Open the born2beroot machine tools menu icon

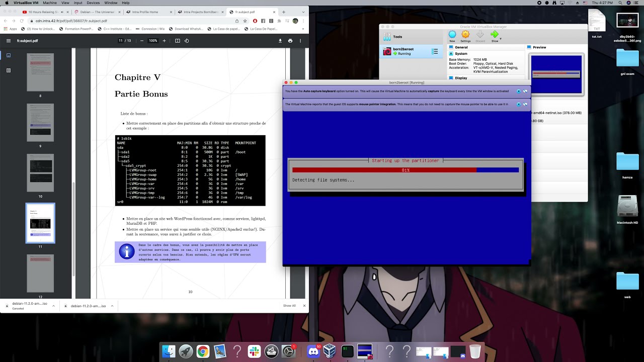click(435, 51)
